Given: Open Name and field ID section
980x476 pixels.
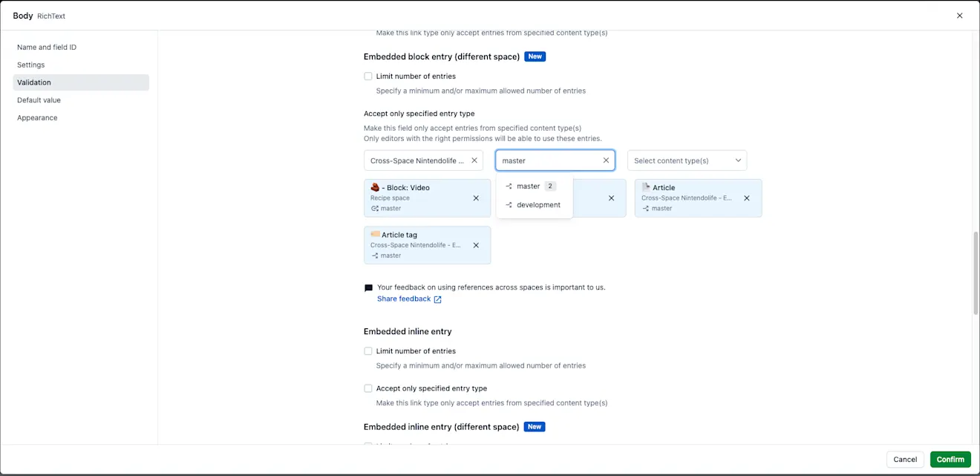Looking at the screenshot, I should pos(81,48).
